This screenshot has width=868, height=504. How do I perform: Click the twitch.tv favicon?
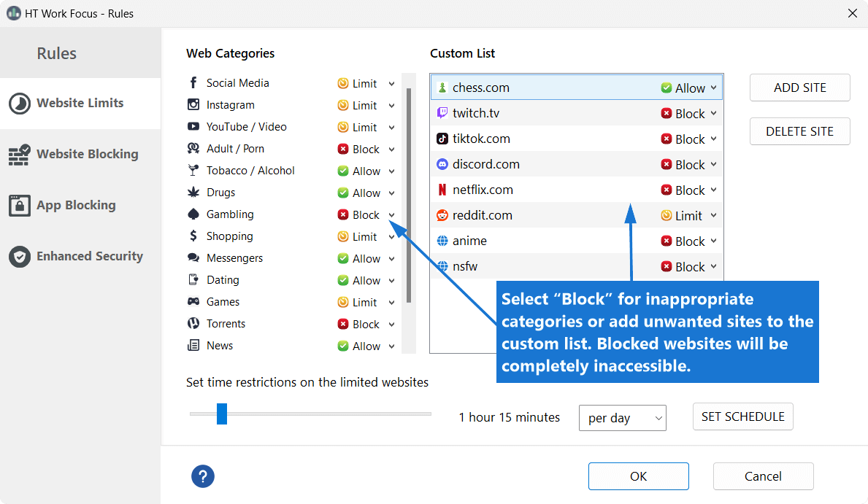click(442, 113)
